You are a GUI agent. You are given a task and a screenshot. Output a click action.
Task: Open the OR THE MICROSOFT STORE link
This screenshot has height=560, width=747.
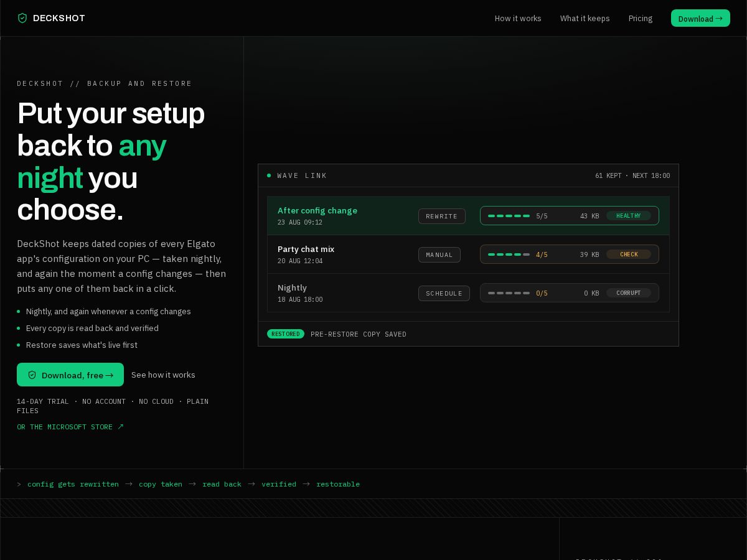(x=70, y=427)
